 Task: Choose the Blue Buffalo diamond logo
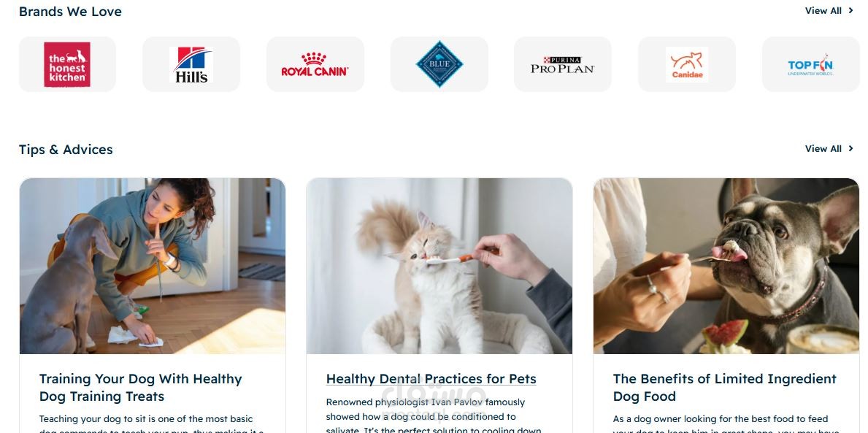point(439,64)
